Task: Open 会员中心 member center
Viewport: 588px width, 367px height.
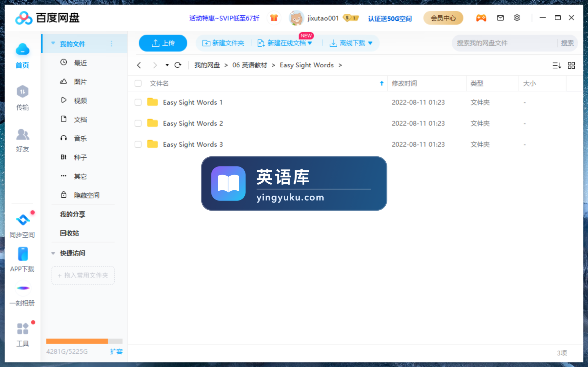Action: click(443, 18)
